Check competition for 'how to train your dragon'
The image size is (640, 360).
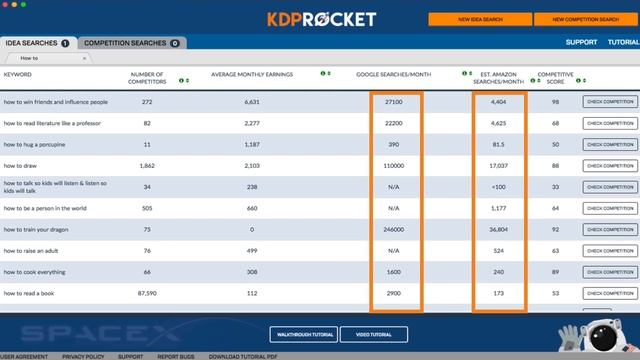(610, 229)
